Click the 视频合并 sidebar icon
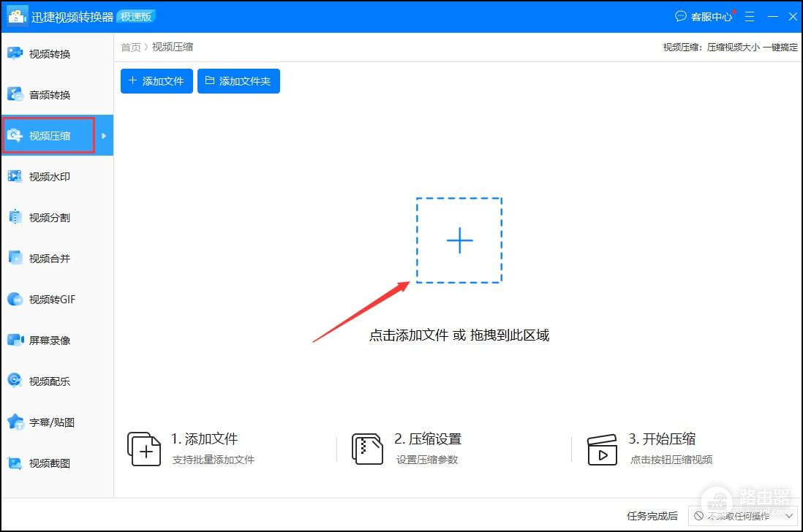Image resolution: width=803 pixels, height=532 pixels. coord(15,258)
